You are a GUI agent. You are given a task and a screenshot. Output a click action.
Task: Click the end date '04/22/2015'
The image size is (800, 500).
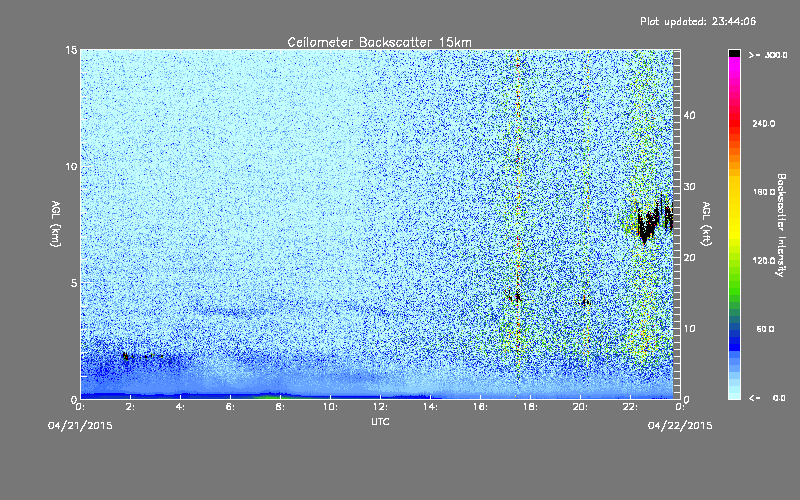[680, 426]
